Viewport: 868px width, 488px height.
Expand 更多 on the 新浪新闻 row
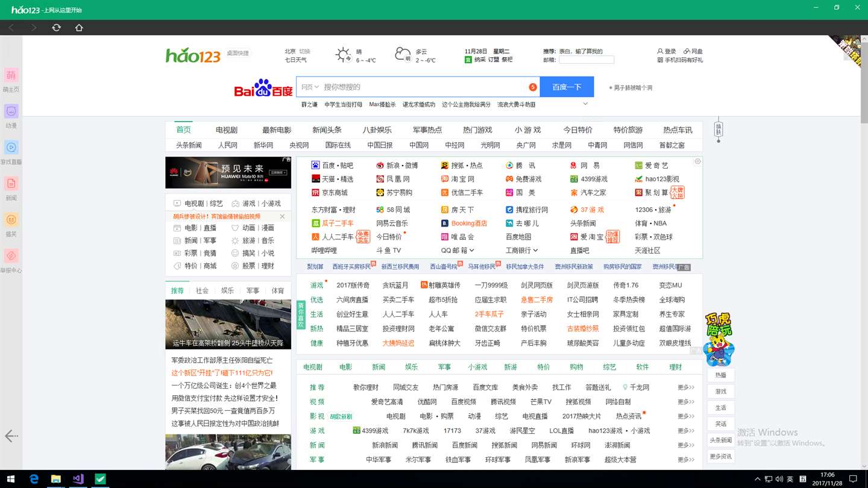click(x=686, y=445)
